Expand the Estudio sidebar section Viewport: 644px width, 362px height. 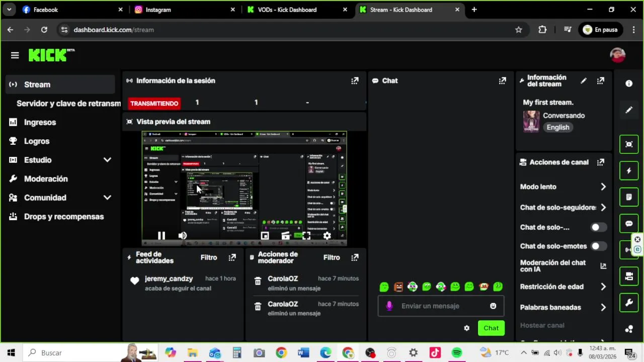[107, 160]
